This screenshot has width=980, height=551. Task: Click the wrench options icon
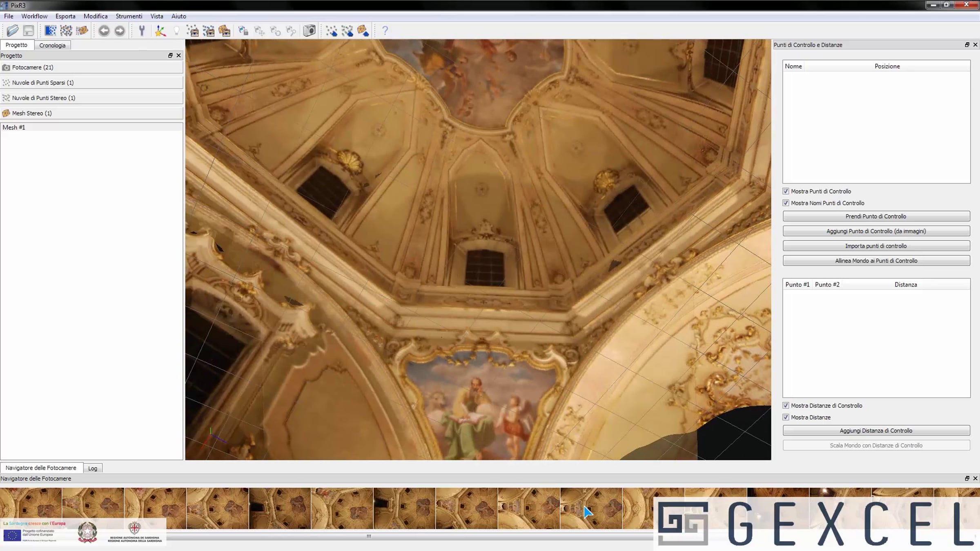coord(142,31)
